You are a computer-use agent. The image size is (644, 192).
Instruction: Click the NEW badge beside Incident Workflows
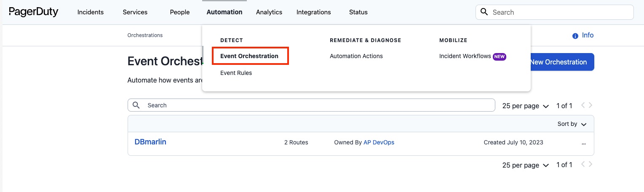click(500, 56)
